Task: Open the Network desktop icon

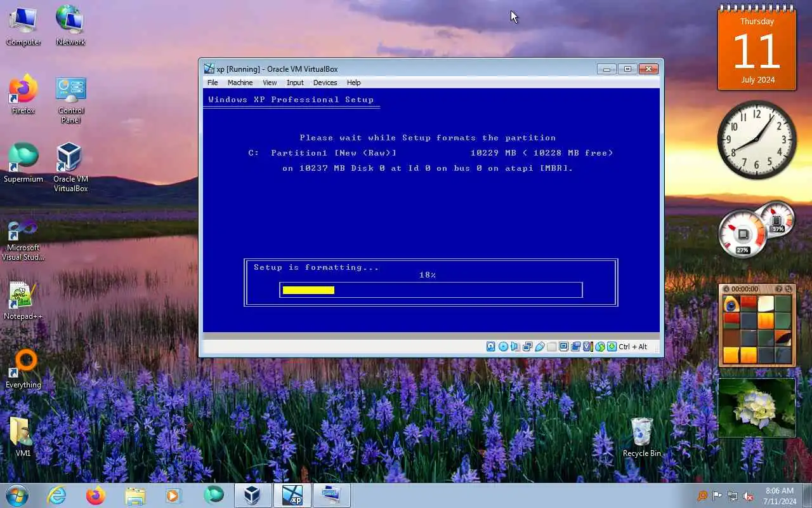Action: pyautogui.click(x=70, y=25)
